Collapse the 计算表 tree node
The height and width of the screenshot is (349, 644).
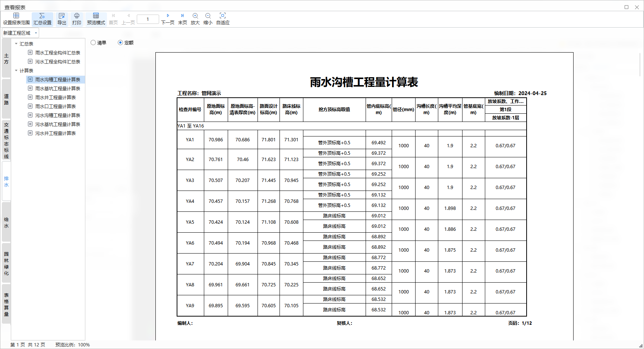click(16, 71)
